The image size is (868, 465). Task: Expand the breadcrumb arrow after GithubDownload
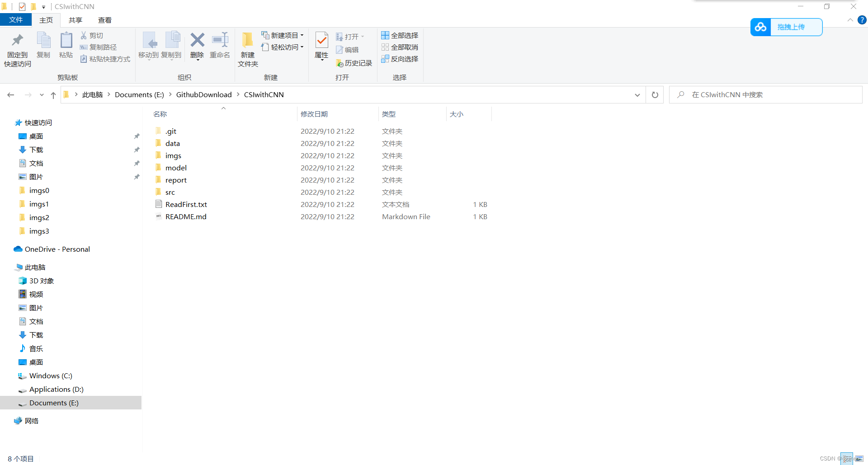[238, 94]
